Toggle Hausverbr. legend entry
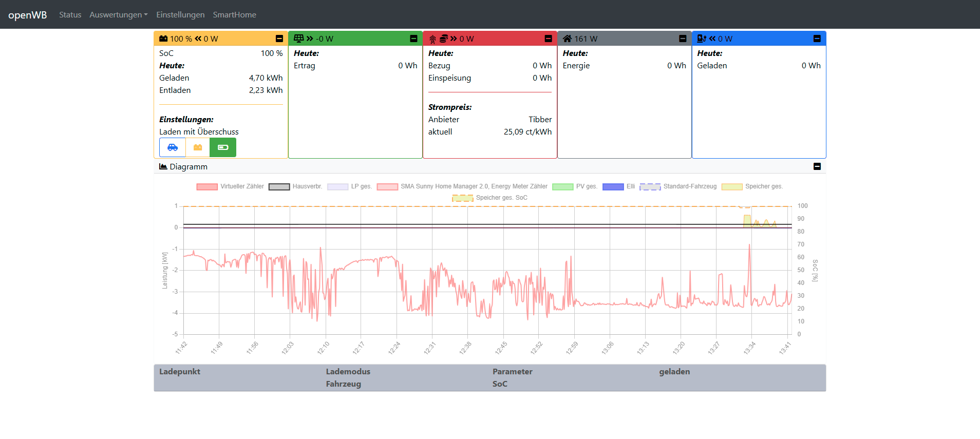Image resolution: width=980 pixels, height=439 pixels. point(295,186)
